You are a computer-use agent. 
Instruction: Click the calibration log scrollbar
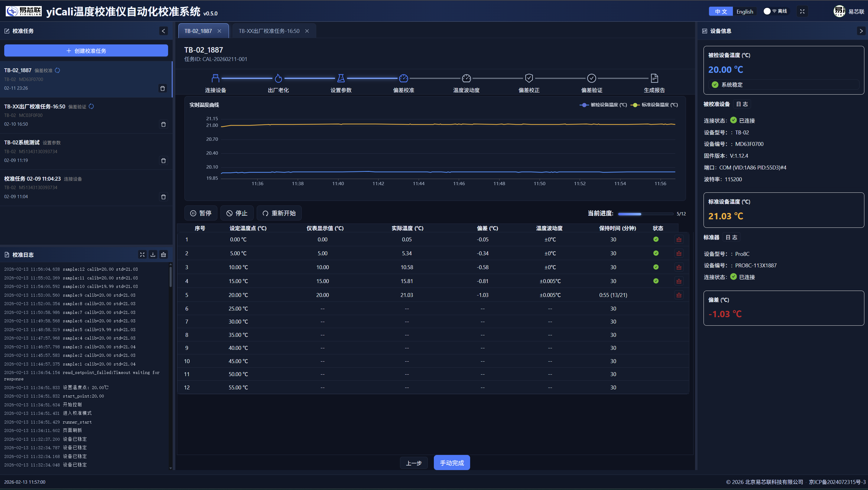click(x=171, y=277)
